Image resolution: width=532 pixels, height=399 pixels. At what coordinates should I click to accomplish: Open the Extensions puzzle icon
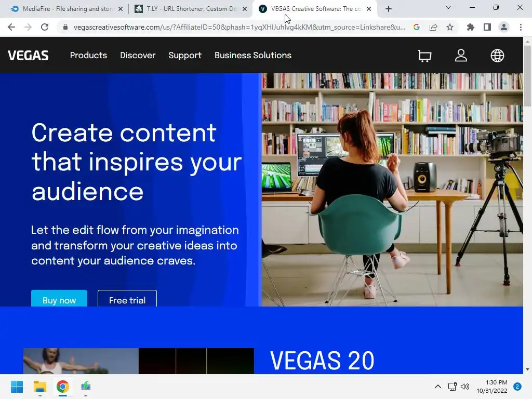[470, 27]
